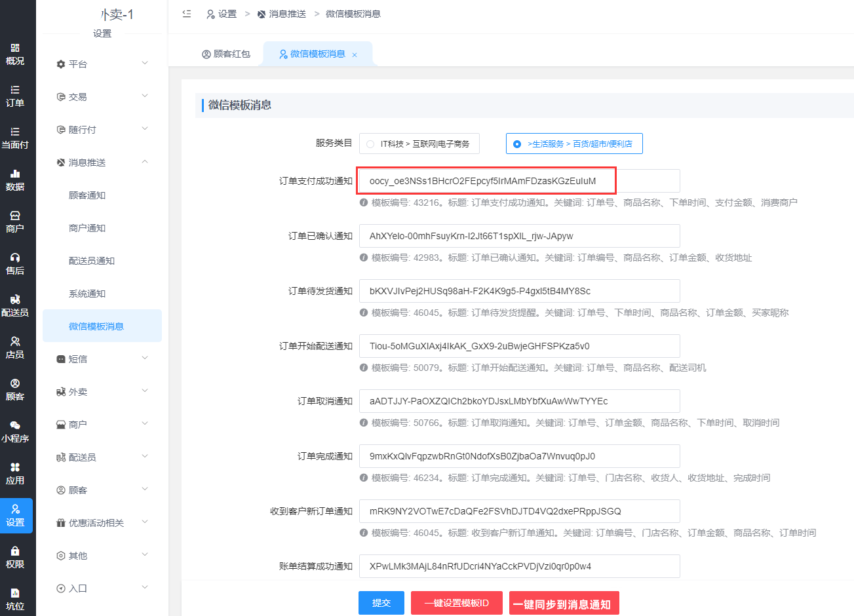The image size is (854, 616).
Task: Click the 提交 submit button
Action: [x=381, y=603]
